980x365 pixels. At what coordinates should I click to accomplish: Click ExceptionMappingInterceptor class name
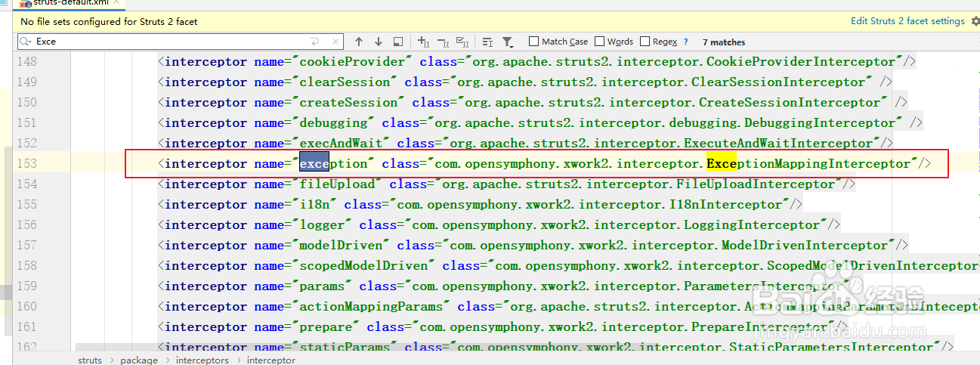tap(809, 163)
